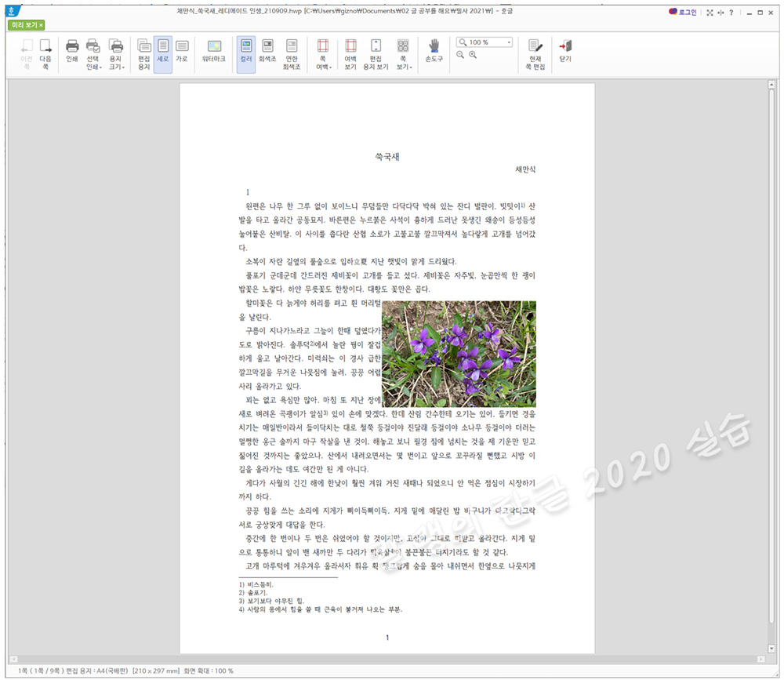Image resolution: width=784 pixels, height=680 pixels.
Task: Click the 인쇄 print icon
Action: pyautogui.click(x=72, y=51)
